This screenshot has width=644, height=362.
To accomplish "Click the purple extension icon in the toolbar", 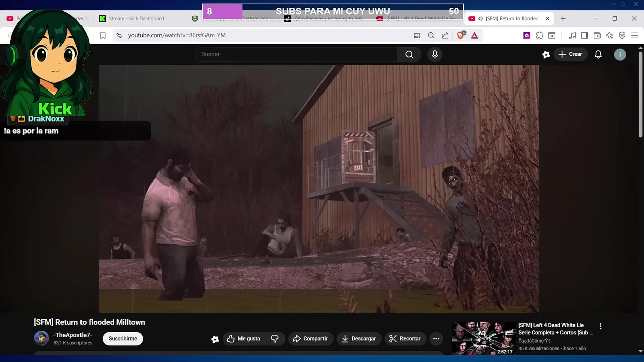I will point(527,35).
